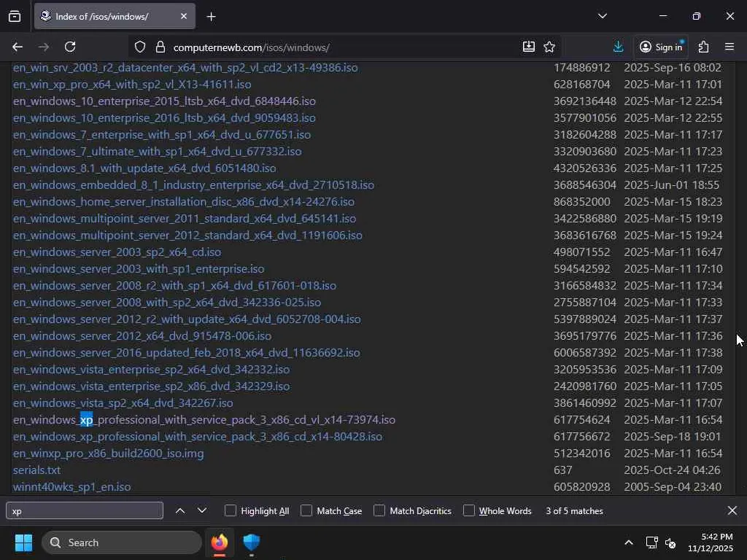Click the muted volume tray icon
Screen dimensions: 747x560
click(x=671, y=542)
